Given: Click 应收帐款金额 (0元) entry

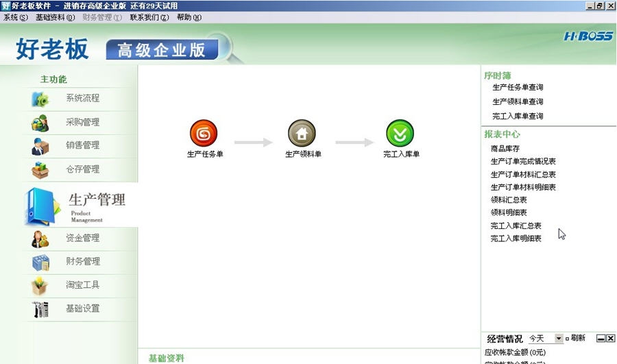Looking at the screenshot, I should pyautogui.click(x=516, y=352).
